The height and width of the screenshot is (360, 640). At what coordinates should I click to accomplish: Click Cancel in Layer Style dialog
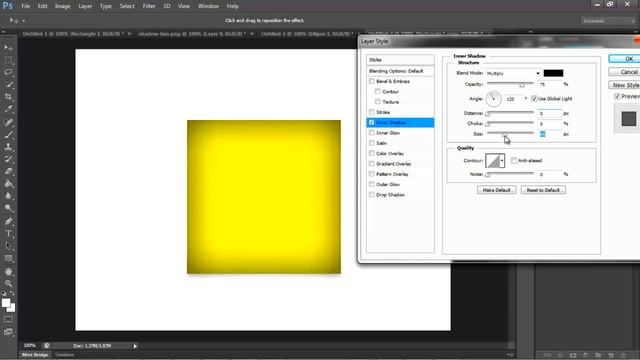[x=624, y=72]
